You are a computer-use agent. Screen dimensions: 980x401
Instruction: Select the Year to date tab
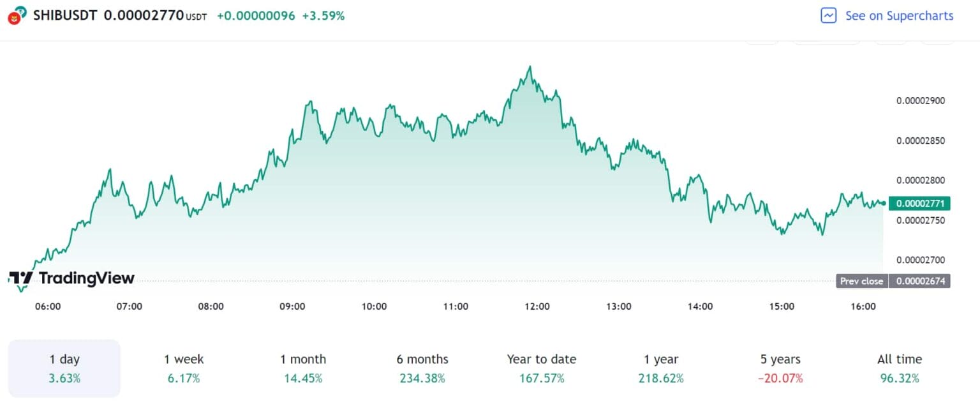pos(542,368)
